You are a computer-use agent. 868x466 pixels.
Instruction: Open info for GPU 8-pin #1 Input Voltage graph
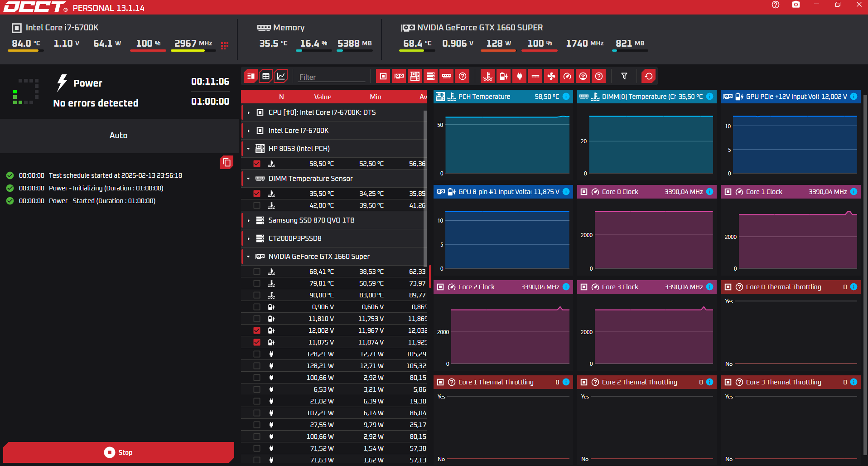(x=566, y=192)
